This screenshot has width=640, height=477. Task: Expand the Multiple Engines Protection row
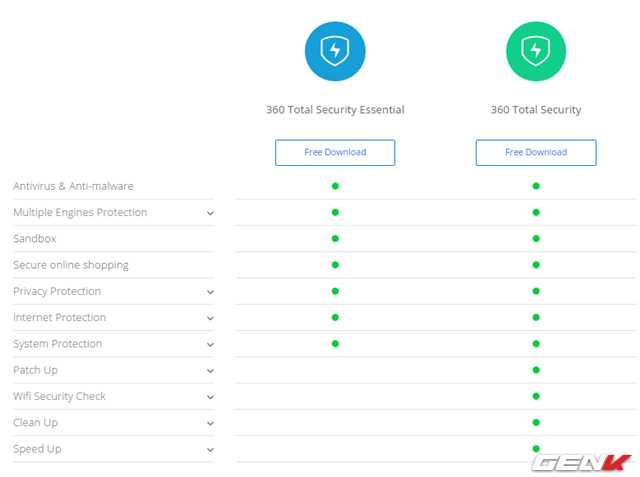click(210, 213)
